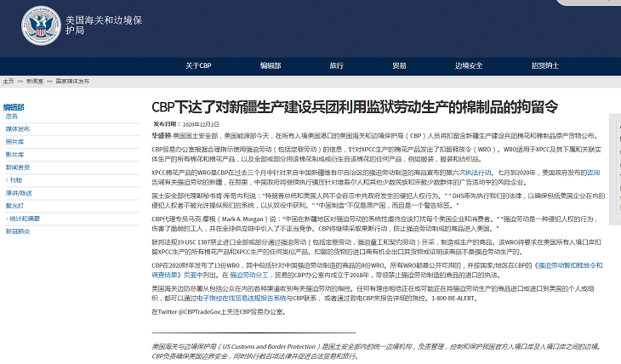Go to 主页 in breadcrumb
621x364 pixels.
[x=9, y=81]
